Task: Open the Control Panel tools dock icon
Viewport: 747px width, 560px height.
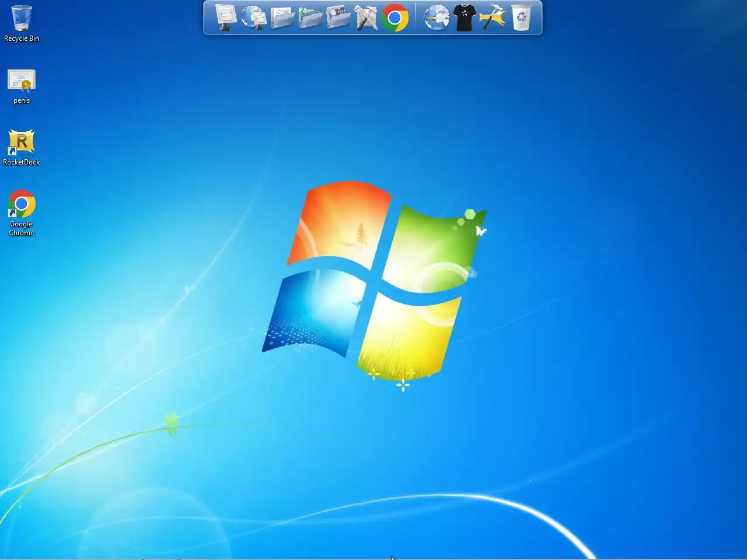Action: pyautogui.click(x=366, y=17)
